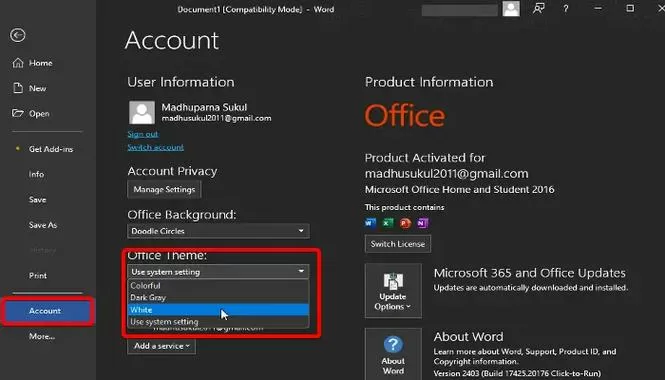Click the back arrow to return to the document
Screen dimensions: 665x380
point(18,35)
